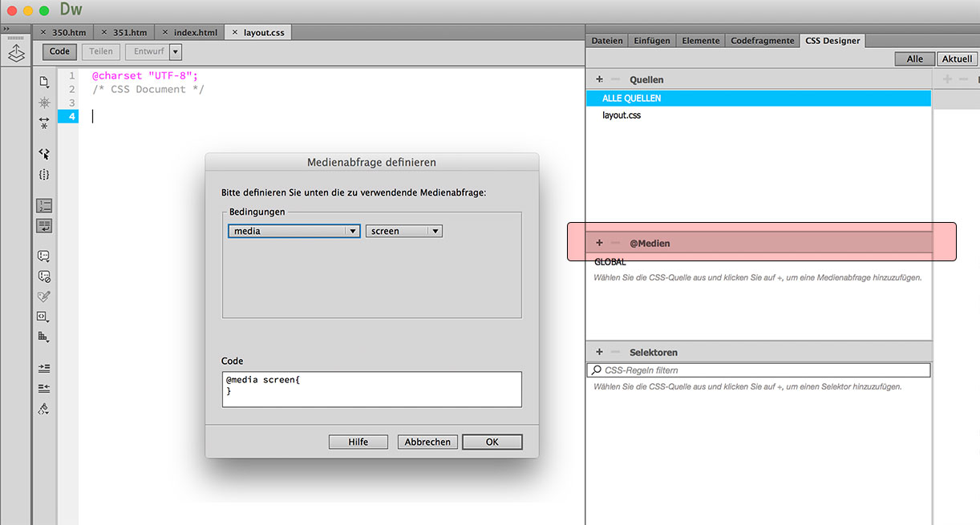Click the Select Parent Tag icon
Viewport: 980px width, 525px height.
tap(44, 153)
